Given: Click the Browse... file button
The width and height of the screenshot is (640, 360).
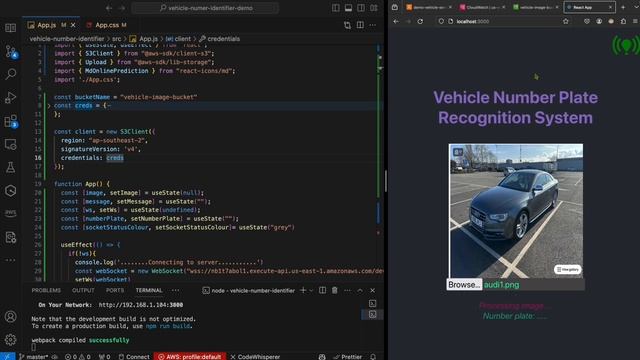Looking at the screenshot, I should pos(464,284).
